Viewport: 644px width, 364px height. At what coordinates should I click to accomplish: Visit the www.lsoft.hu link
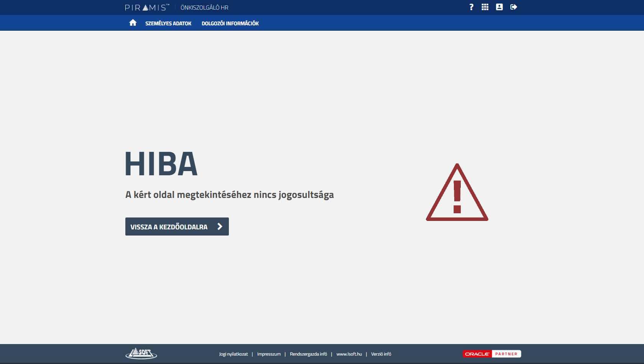coord(349,354)
